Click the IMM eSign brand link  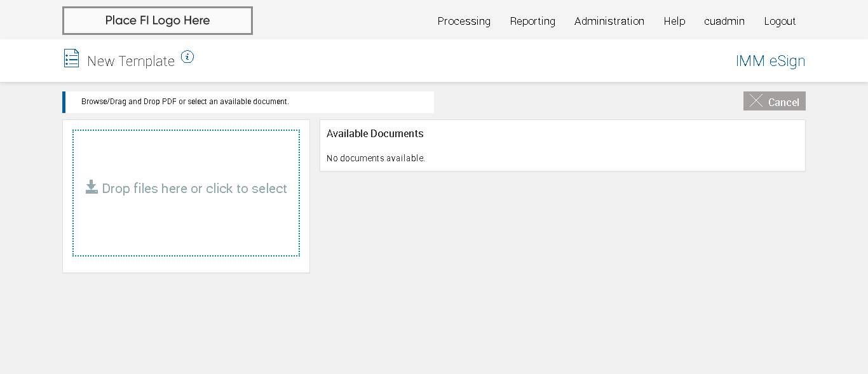click(x=770, y=61)
